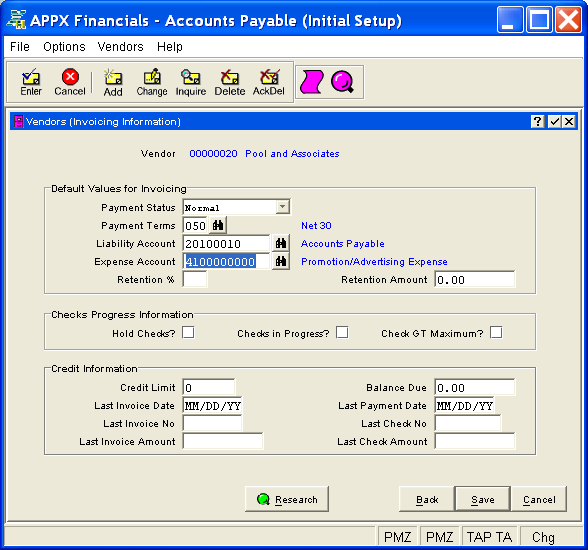Image resolution: width=588 pixels, height=550 pixels.
Task: Expand the Payment Status dropdown
Action: click(282, 207)
